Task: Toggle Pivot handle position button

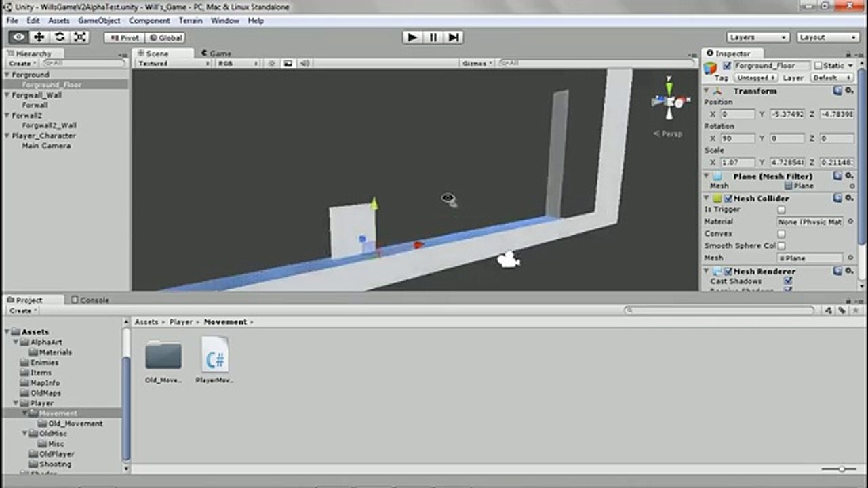Action: pyautogui.click(x=124, y=38)
